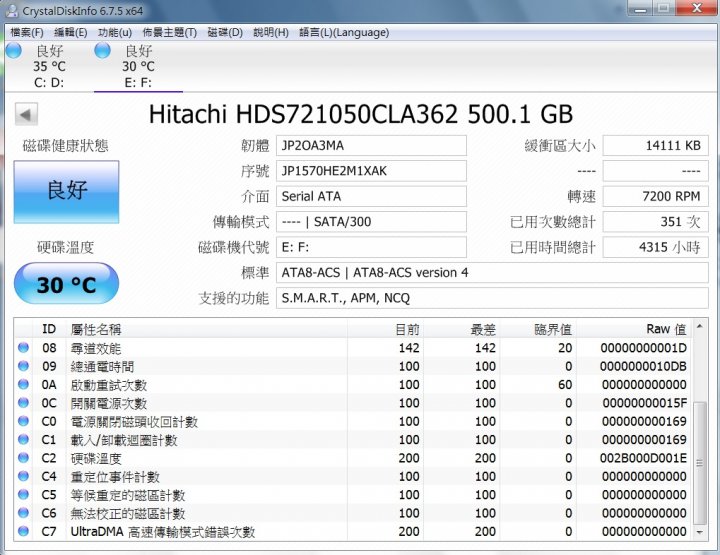
Task: Click status orb of attribute C5 row
Action: click(23, 494)
